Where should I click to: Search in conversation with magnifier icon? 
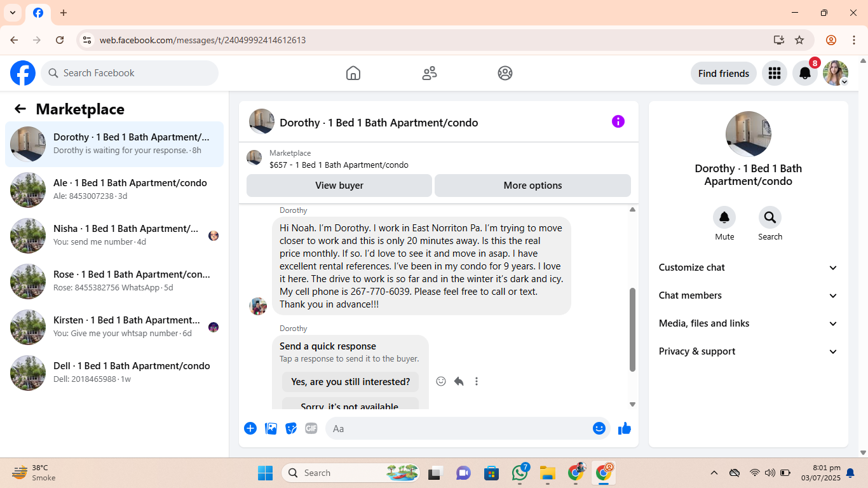[x=770, y=217]
